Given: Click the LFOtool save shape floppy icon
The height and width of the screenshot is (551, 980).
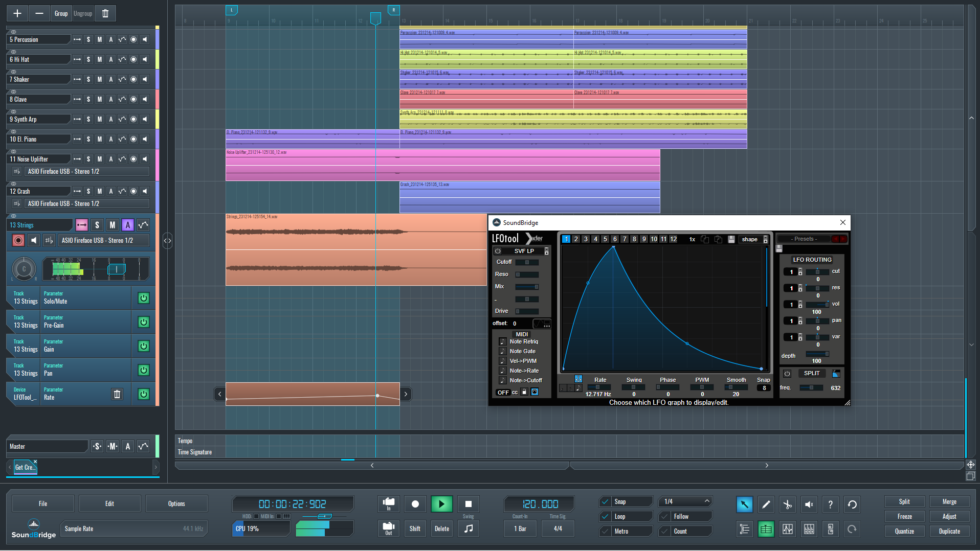Looking at the screenshot, I should (x=731, y=239).
